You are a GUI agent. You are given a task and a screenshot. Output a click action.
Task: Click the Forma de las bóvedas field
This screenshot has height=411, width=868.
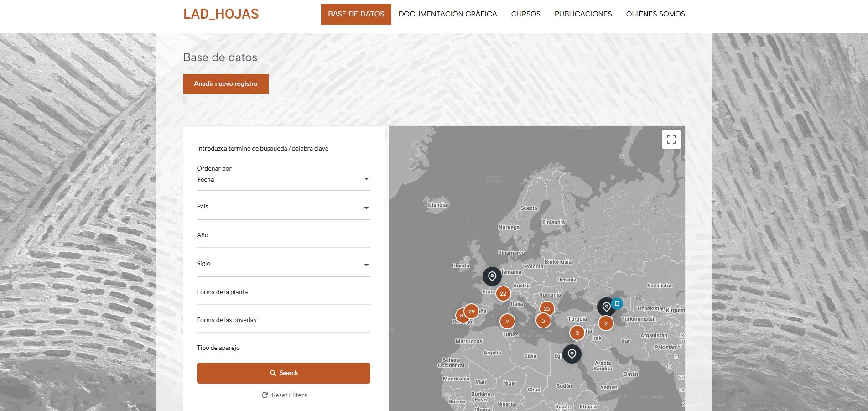pos(283,320)
